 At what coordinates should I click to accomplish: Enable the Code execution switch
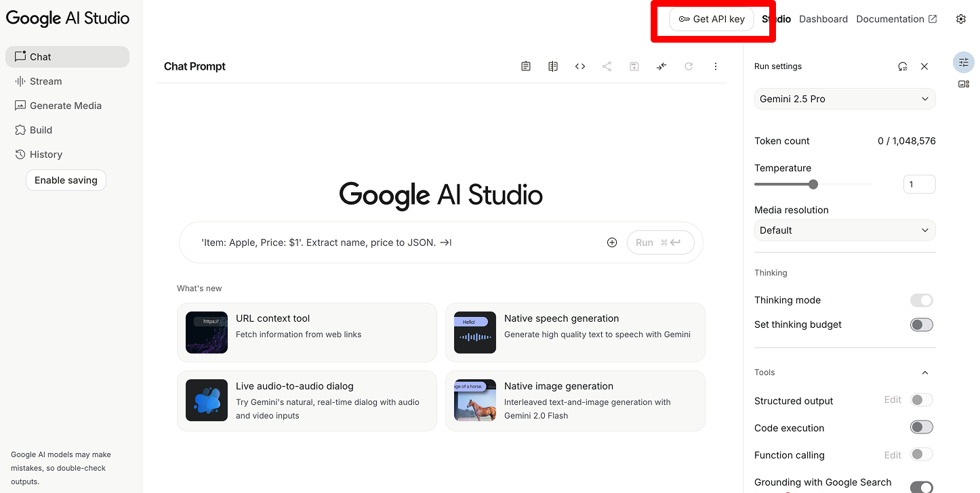tap(922, 427)
